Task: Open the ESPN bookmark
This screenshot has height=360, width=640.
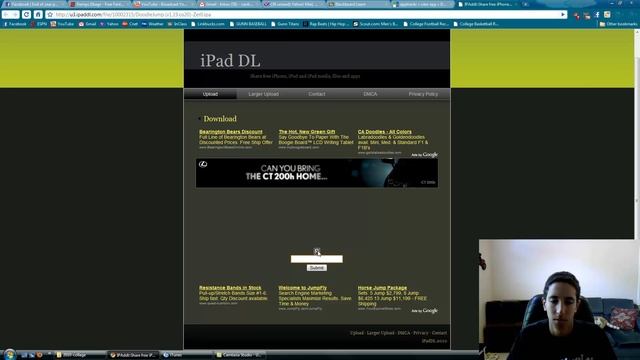Action: coord(39,24)
